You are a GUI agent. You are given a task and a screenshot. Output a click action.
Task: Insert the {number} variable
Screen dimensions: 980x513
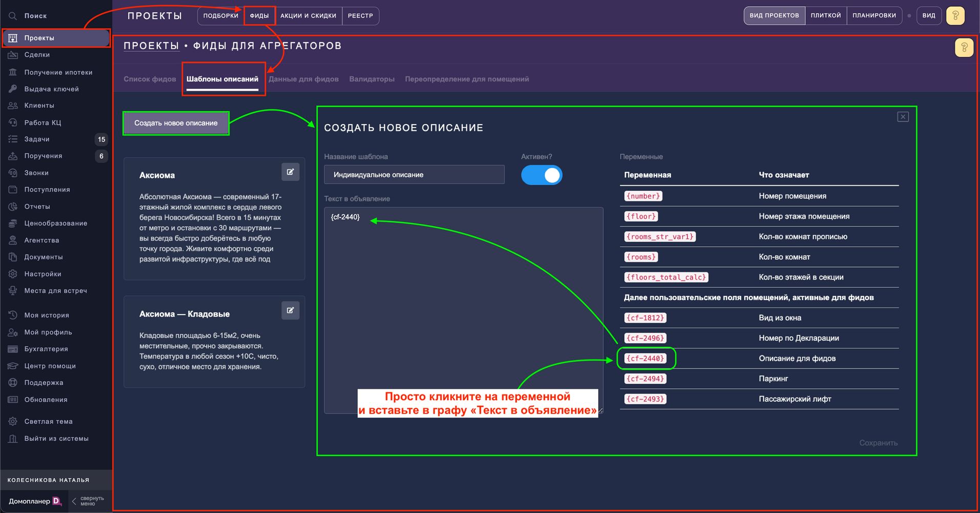coord(643,196)
